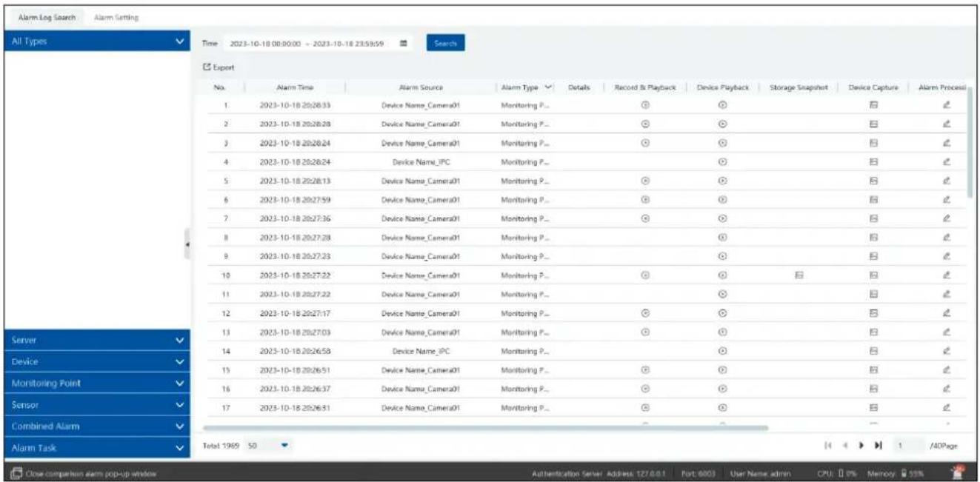Go to the first page of results
Viewport: 980px width, 482px height.
pos(827,447)
